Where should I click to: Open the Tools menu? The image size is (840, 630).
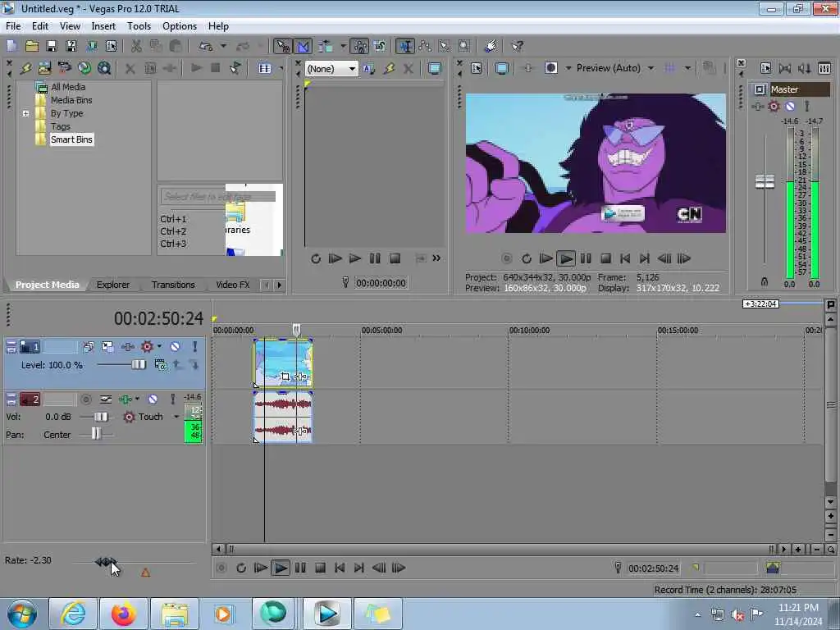click(139, 26)
